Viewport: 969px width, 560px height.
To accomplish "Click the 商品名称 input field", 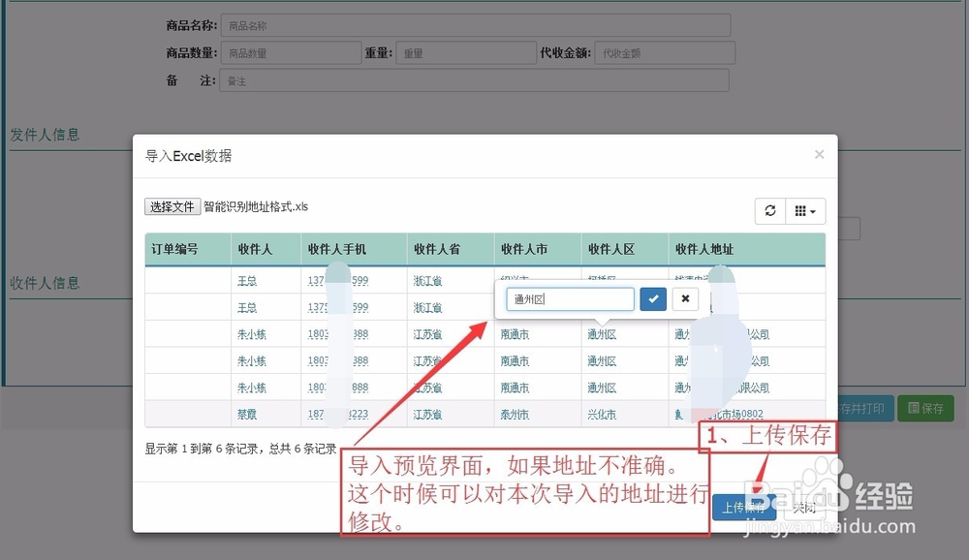I will (x=475, y=25).
